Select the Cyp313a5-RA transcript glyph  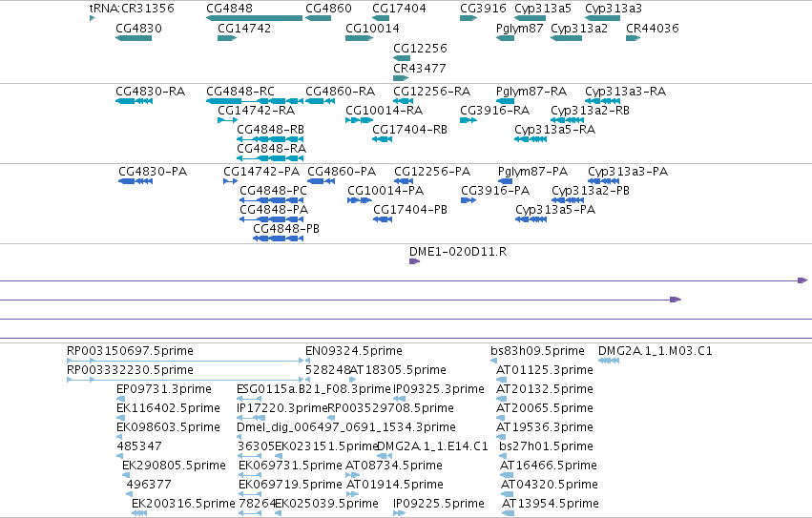(x=531, y=139)
